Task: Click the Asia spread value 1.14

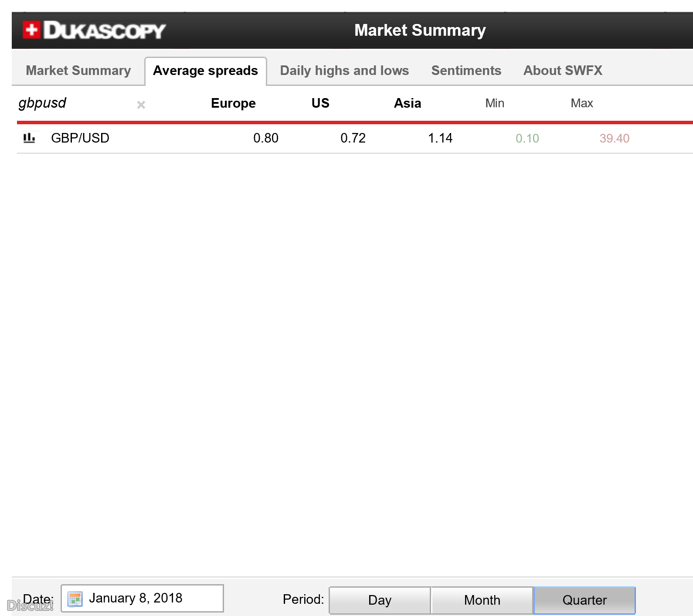Action: pyautogui.click(x=440, y=138)
